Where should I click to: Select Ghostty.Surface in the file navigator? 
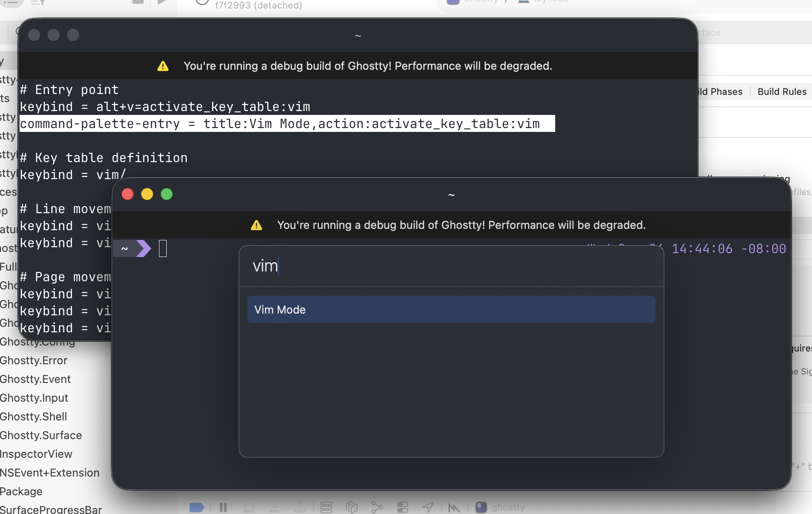[x=41, y=435]
